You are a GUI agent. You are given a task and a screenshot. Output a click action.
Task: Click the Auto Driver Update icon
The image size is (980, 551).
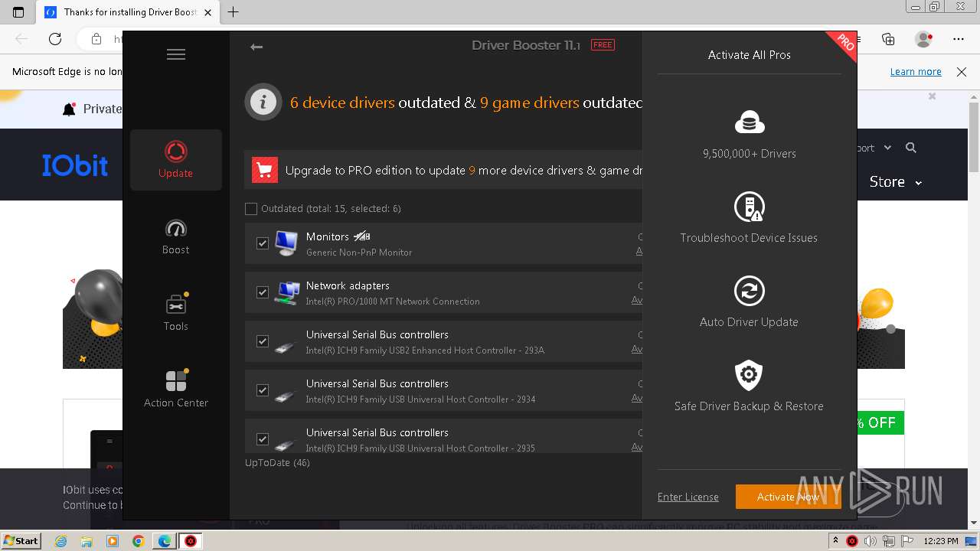click(750, 291)
